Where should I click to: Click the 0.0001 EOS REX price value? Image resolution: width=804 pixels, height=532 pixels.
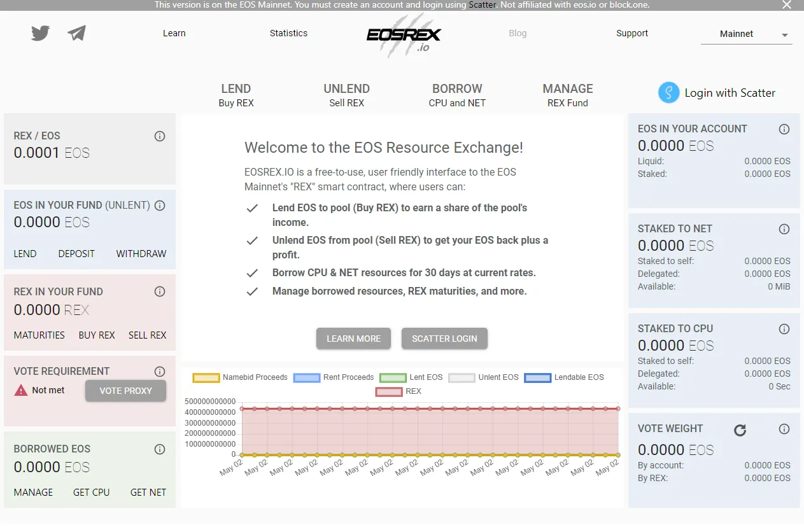tap(52, 153)
